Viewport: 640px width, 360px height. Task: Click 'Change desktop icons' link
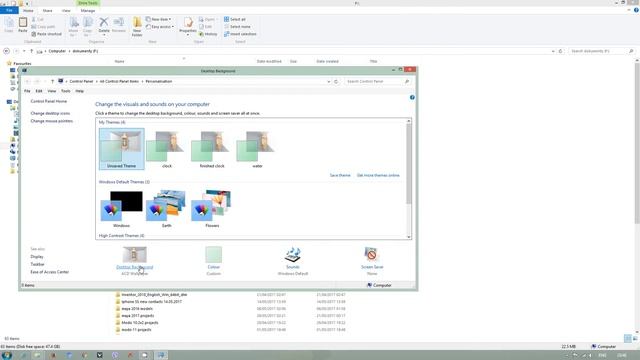[x=50, y=113]
